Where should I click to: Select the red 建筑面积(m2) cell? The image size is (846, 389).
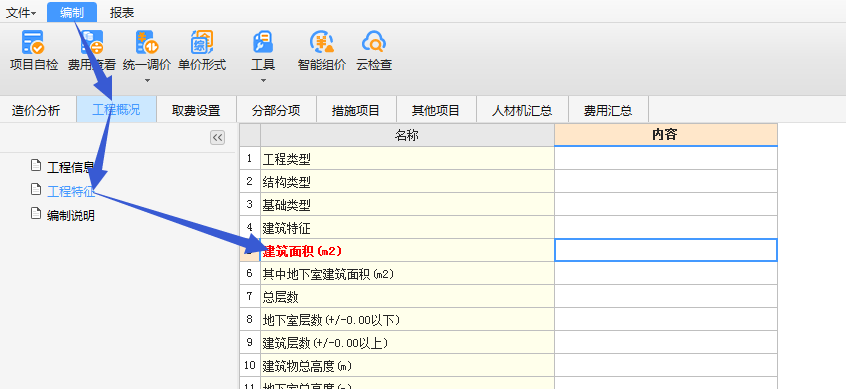(x=407, y=251)
